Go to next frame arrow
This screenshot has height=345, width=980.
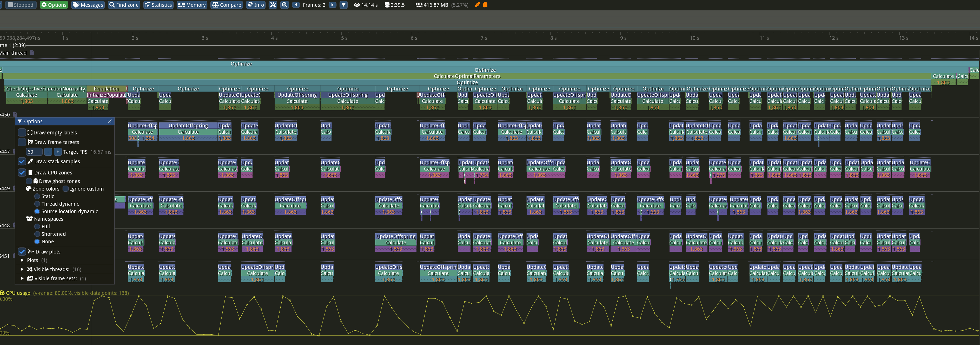click(333, 5)
